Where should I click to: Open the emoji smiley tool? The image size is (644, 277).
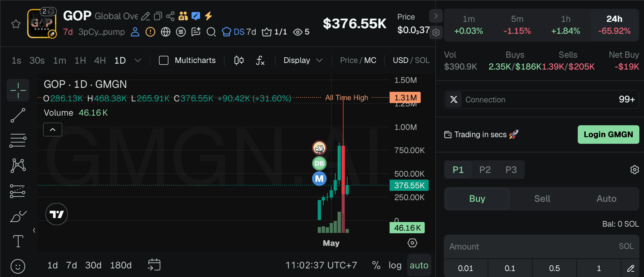18,266
